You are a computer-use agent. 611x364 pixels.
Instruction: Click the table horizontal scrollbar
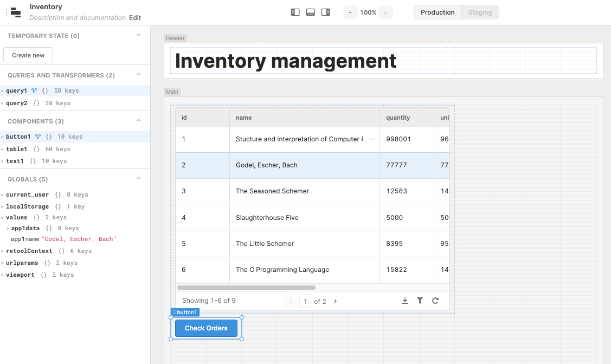pyautogui.click(x=246, y=288)
